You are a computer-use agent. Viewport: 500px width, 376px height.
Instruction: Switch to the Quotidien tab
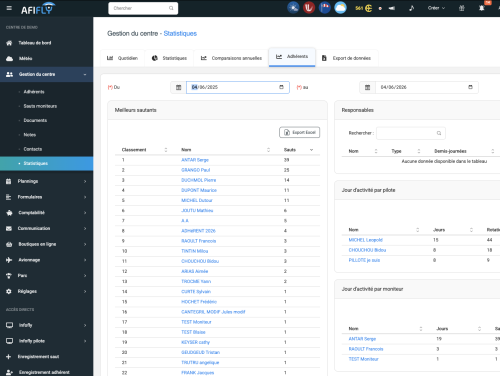pyautogui.click(x=122, y=58)
